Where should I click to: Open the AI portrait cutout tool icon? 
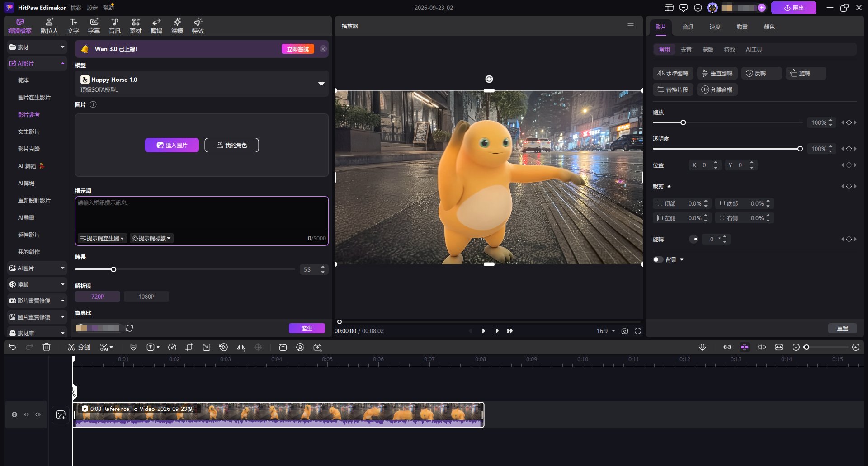click(300, 347)
